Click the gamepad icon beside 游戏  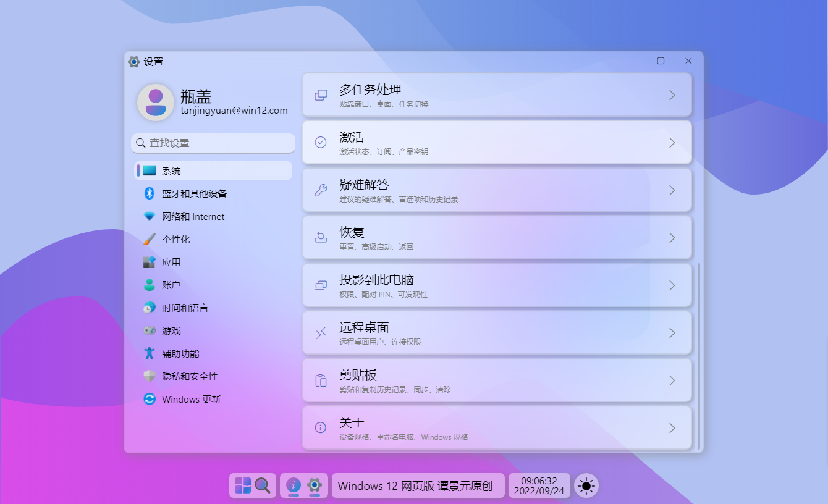click(x=149, y=330)
